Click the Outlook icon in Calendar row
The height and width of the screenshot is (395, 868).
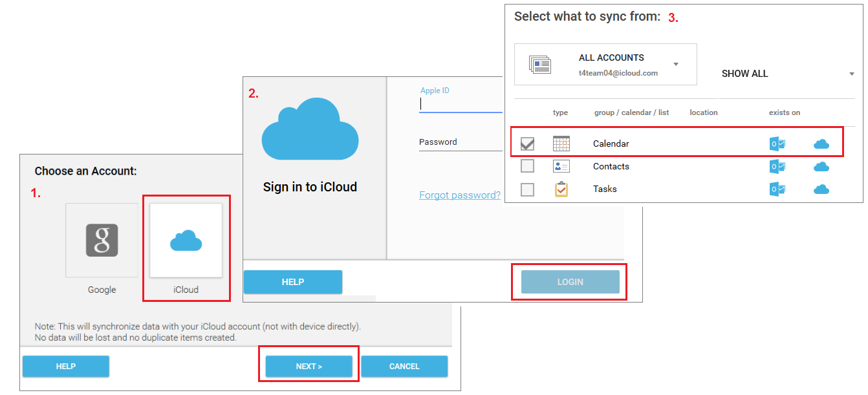(777, 144)
